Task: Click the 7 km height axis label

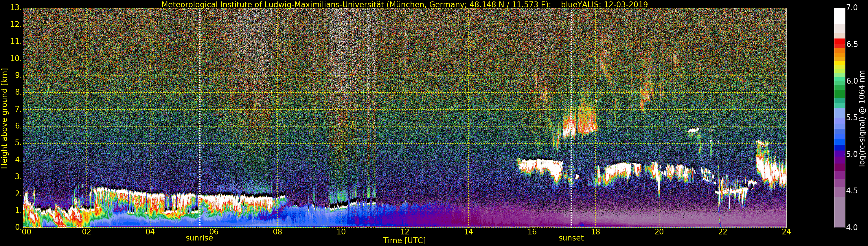Action: pyautogui.click(x=18, y=109)
